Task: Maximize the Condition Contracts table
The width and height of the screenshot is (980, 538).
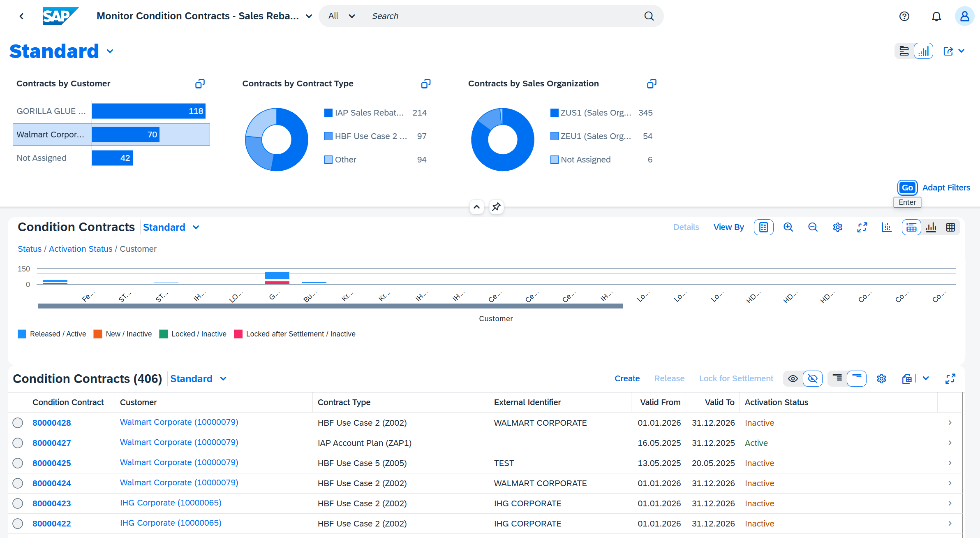Action: [x=950, y=379]
